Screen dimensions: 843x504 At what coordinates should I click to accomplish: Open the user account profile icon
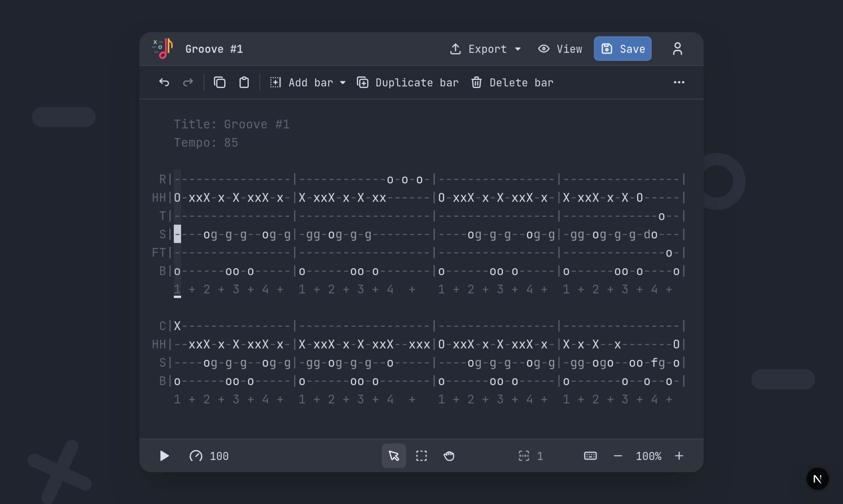coord(677,48)
